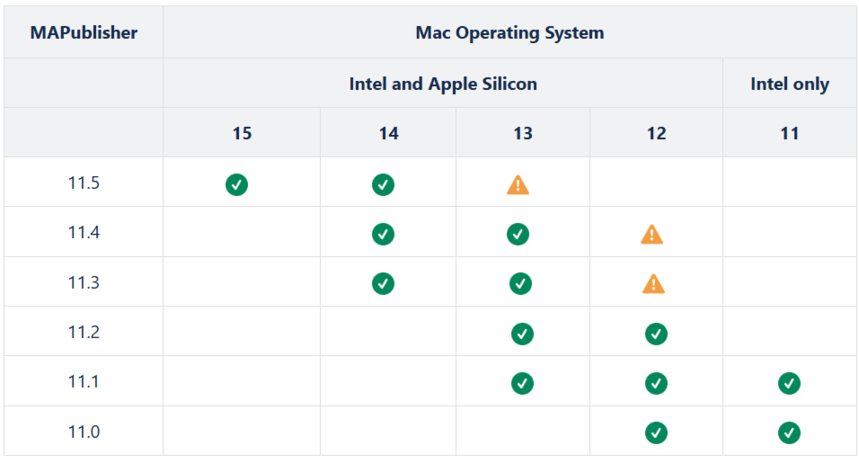The width and height of the screenshot is (859, 463).
Task: Click warning triangle for 11.4 on macOS 12
Action: tap(652, 235)
